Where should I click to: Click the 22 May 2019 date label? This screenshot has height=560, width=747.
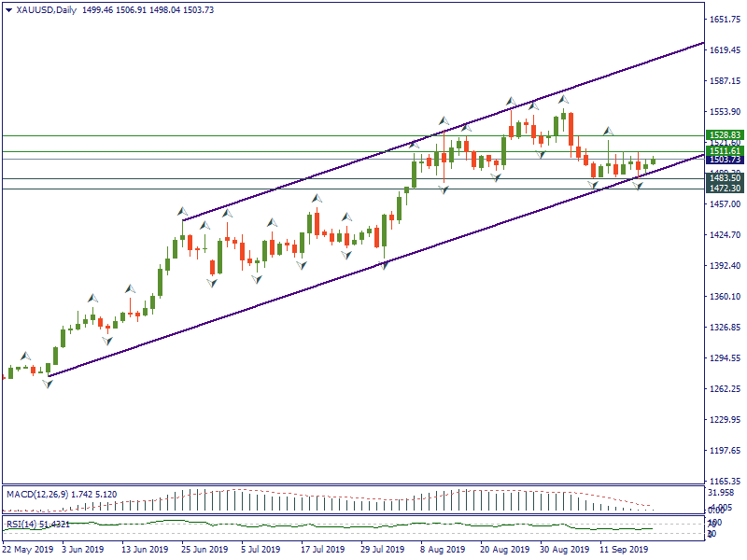[27, 551]
